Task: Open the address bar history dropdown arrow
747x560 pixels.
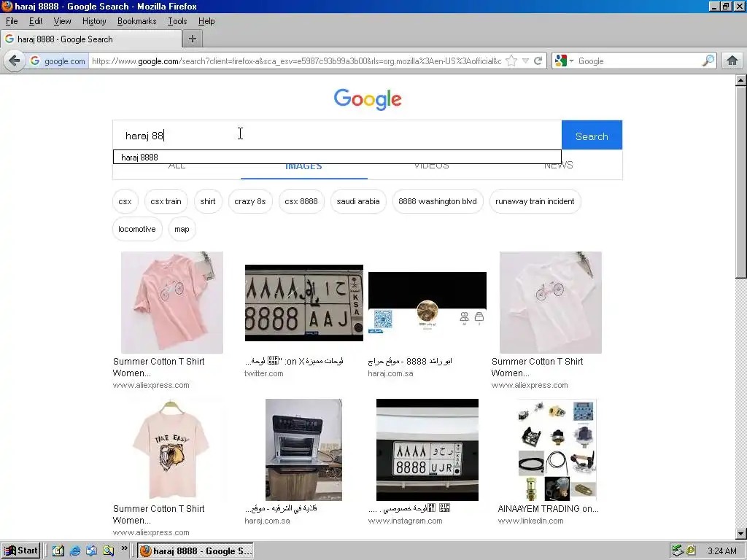Action: coord(525,61)
